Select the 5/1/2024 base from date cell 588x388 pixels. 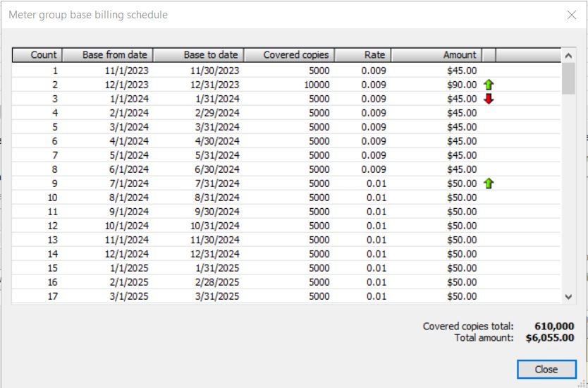click(130, 155)
